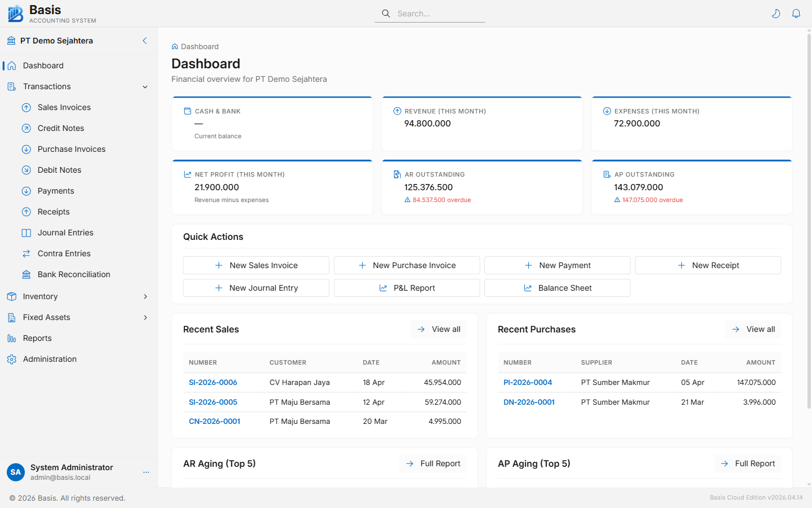Viewport: 812px width, 508px height.
Task: Toggle dark mode with the moon icon
Action: [776, 13]
